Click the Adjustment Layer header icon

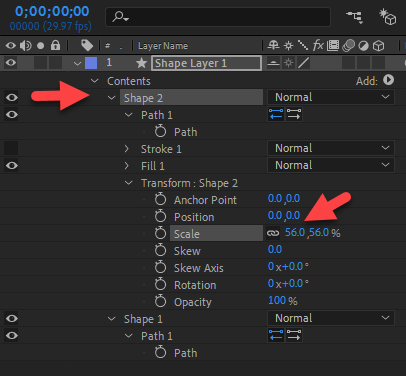(364, 46)
